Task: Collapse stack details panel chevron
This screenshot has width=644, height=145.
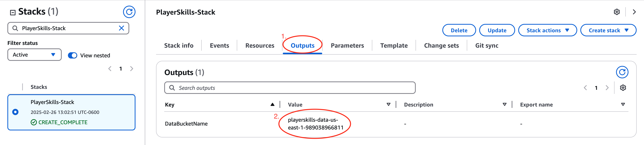Action: 634,12
